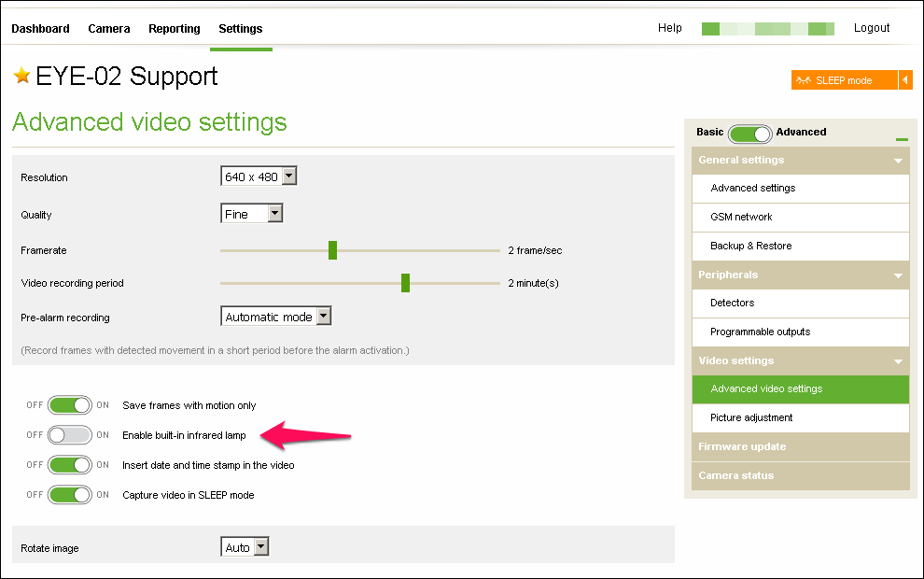Image resolution: width=924 pixels, height=579 pixels.
Task: Click the gold star favorite icon
Action: [x=22, y=76]
